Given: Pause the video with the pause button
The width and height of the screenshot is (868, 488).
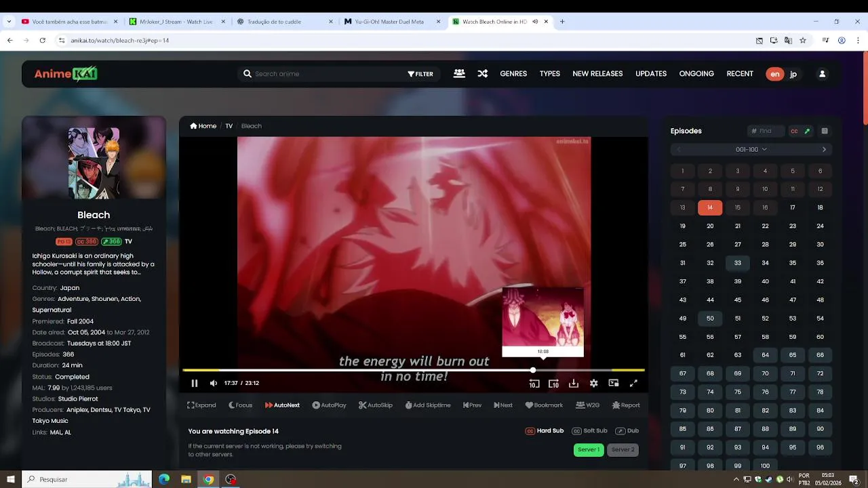Looking at the screenshot, I should click(x=195, y=384).
